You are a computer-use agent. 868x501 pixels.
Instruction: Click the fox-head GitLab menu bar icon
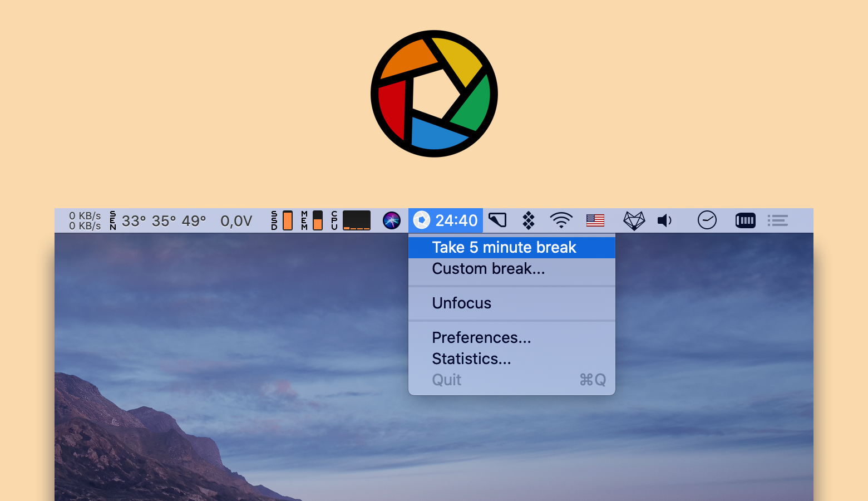tap(634, 221)
